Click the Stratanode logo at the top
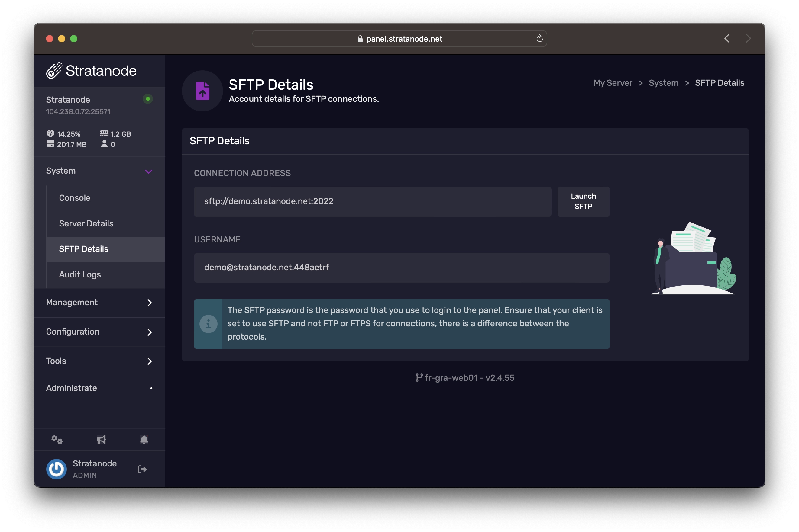The height and width of the screenshot is (532, 799). (x=91, y=70)
